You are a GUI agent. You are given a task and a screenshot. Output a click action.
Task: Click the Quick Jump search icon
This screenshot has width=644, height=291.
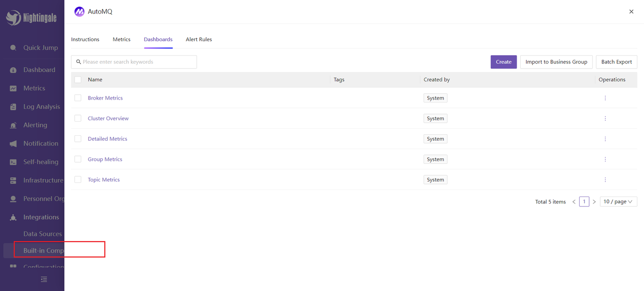(14, 48)
